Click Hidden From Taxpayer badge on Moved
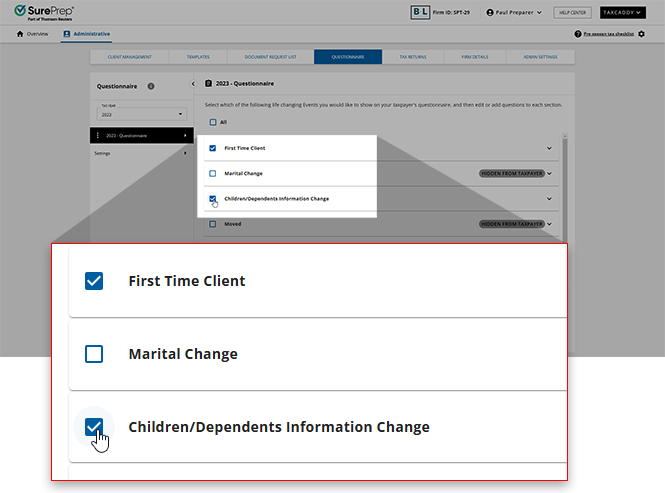 click(x=512, y=224)
